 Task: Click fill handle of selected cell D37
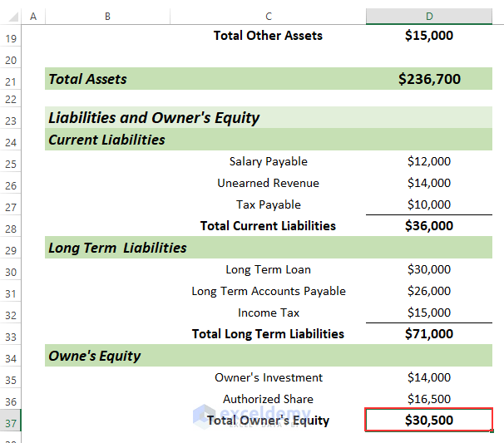point(492,431)
